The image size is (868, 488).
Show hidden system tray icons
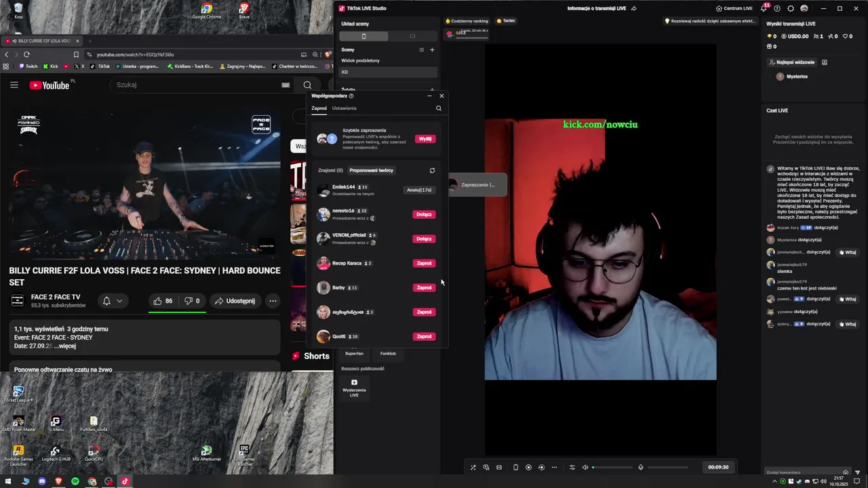(774, 481)
